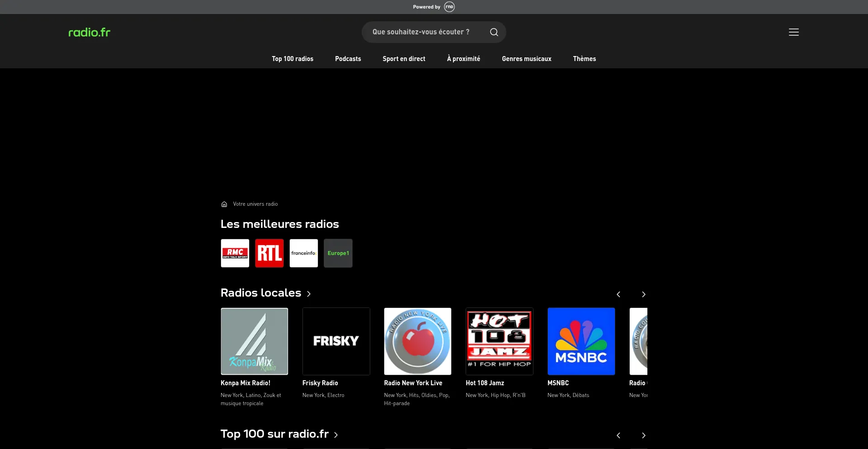Go back in Top 100 carousel

pyautogui.click(x=618, y=435)
